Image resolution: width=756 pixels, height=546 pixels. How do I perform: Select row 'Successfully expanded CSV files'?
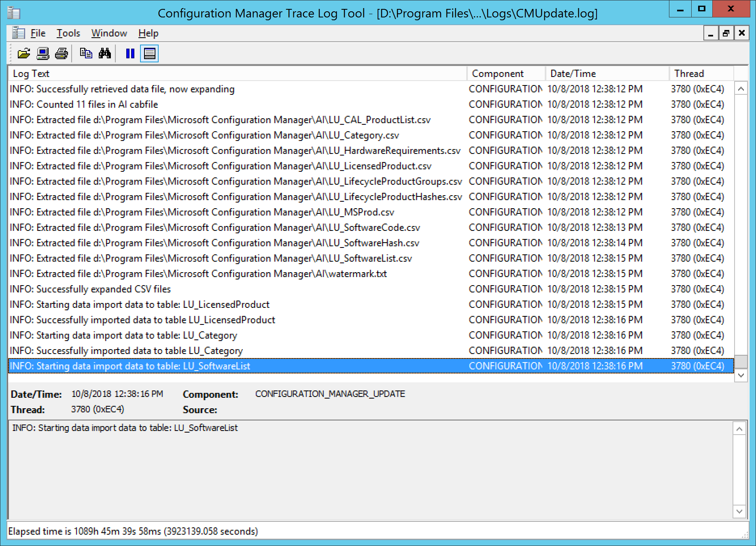371,289
